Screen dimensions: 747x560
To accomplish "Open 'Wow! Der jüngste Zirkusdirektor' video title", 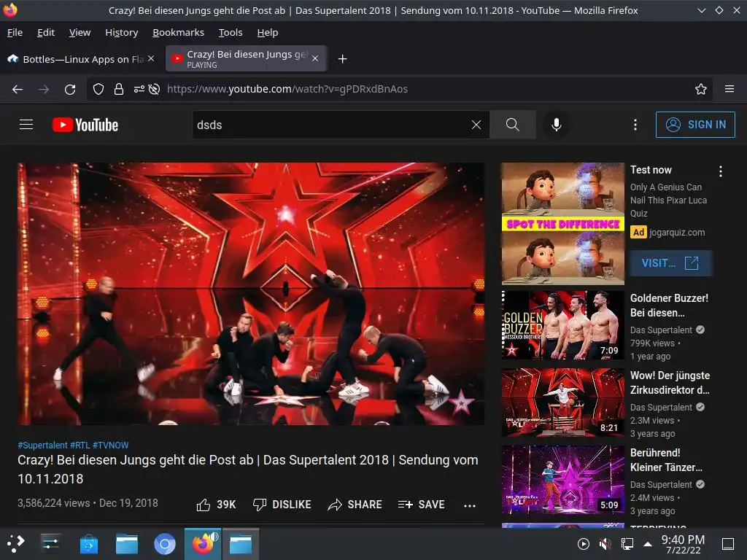I will [x=670, y=382].
